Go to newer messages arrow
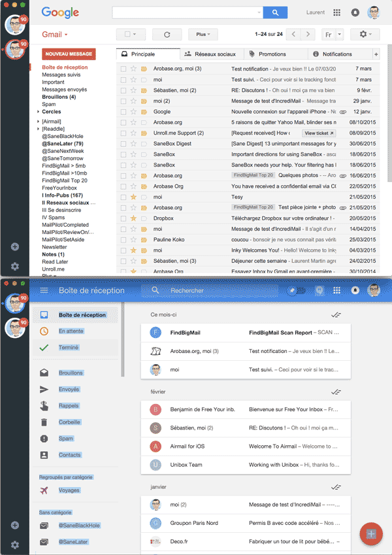The image size is (392, 555). point(293,35)
